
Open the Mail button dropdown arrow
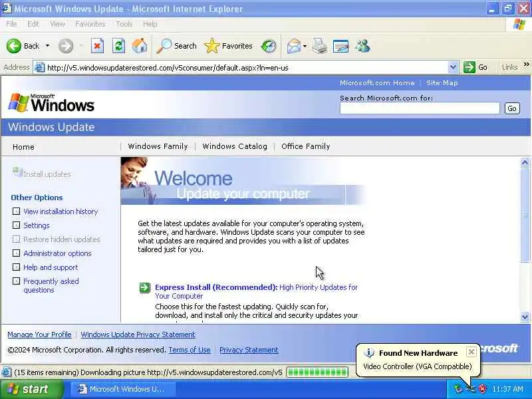pyautogui.click(x=305, y=46)
